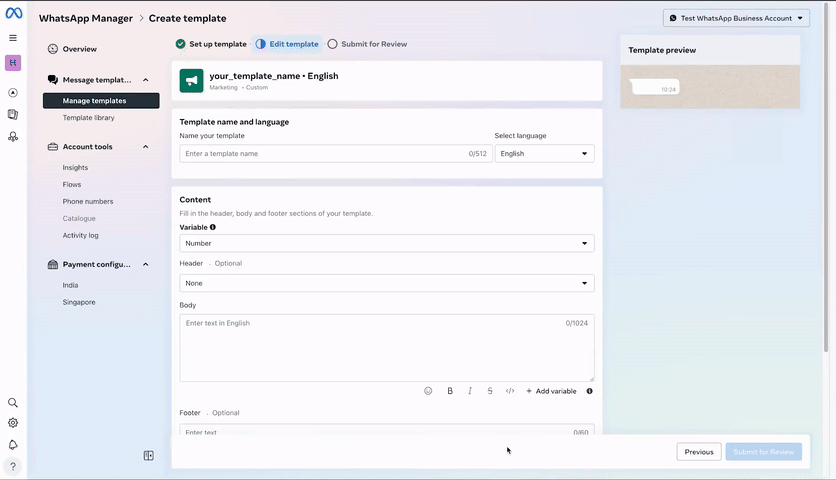Screen dimensions: 836x480
Task: Go to the Set up template step
Action: pos(211,44)
